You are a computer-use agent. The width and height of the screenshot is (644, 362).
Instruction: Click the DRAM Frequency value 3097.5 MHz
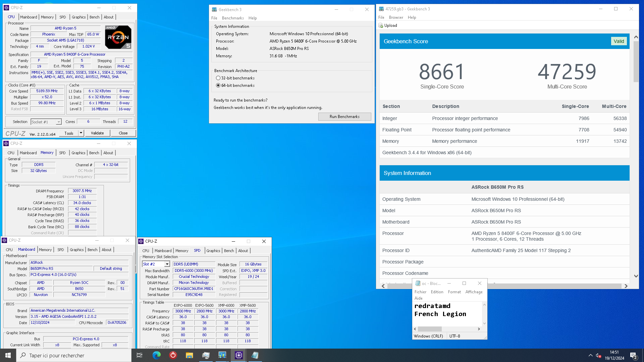coord(82,191)
